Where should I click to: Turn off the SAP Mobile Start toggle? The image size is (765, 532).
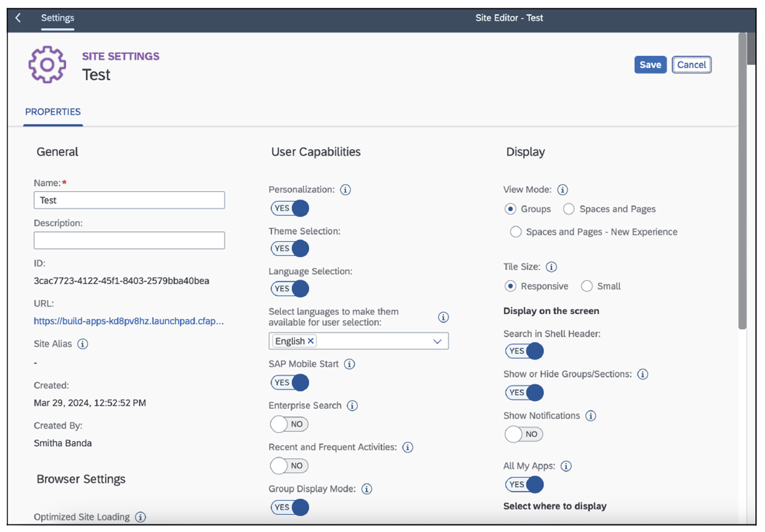(x=290, y=382)
